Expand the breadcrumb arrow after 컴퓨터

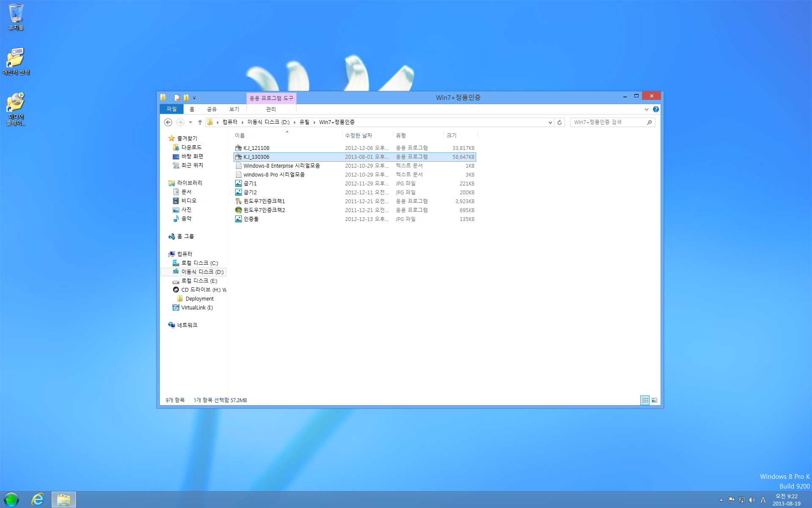point(242,122)
